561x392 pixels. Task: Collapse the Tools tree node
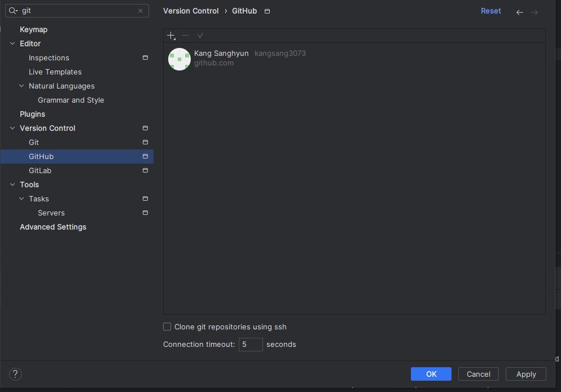12,184
